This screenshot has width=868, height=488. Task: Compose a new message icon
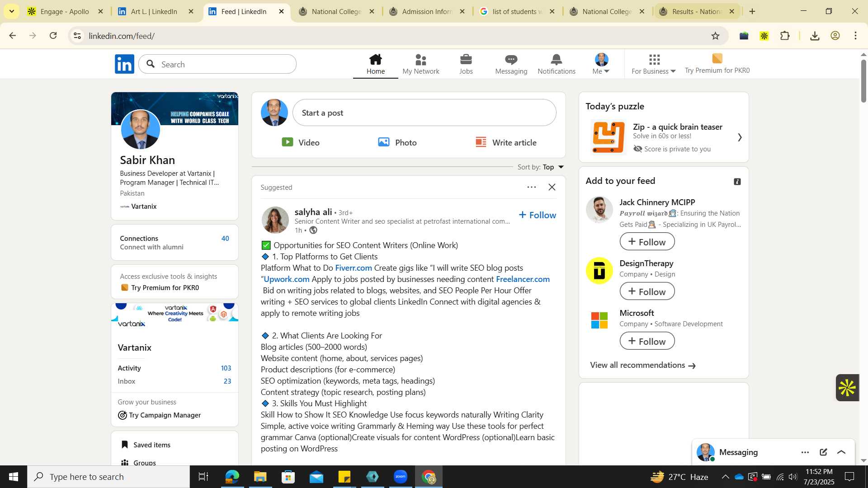pyautogui.click(x=823, y=452)
